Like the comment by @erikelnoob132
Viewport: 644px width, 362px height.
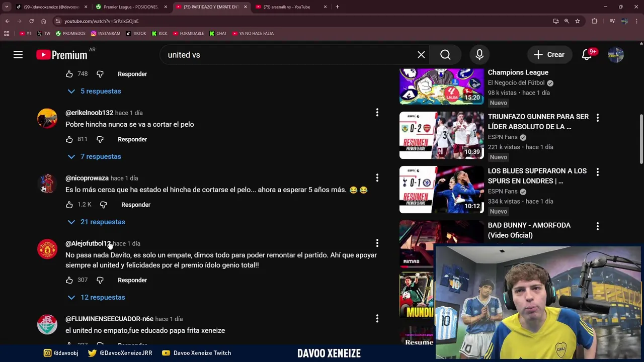click(x=69, y=139)
